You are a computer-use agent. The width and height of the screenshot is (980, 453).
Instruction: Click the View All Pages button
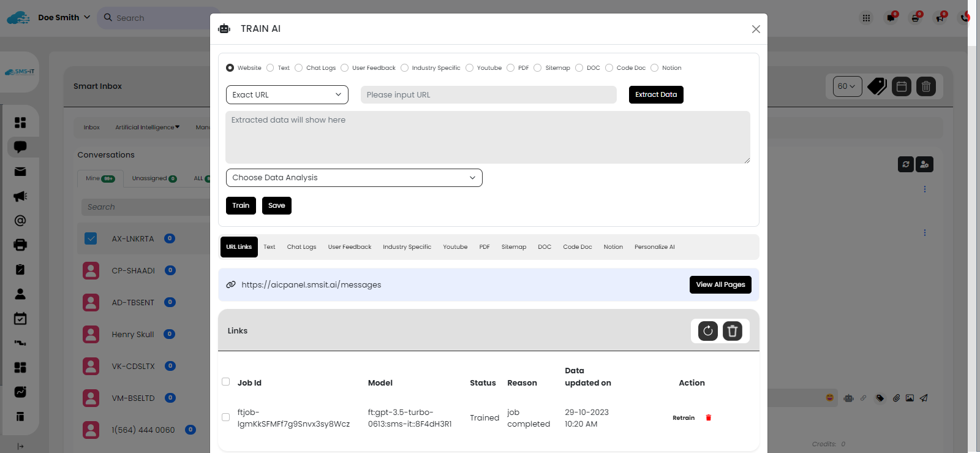(720, 284)
